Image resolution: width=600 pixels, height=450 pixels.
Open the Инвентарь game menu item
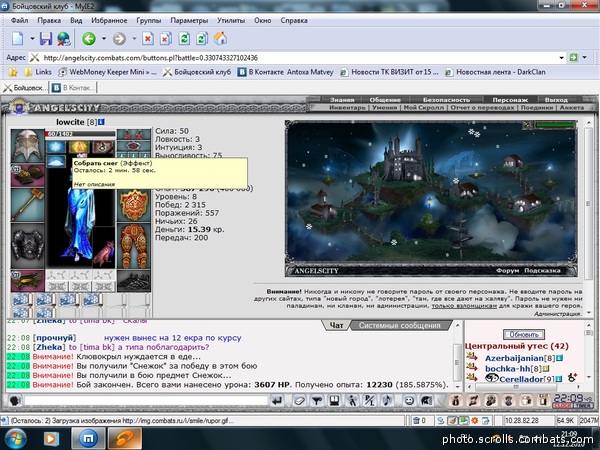[x=347, y=108]
